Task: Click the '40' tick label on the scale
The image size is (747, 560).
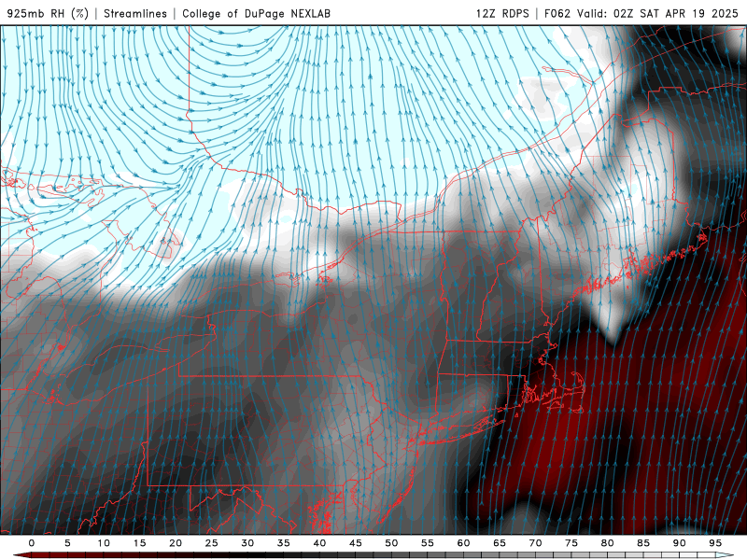Action: [x=319, y=543]
